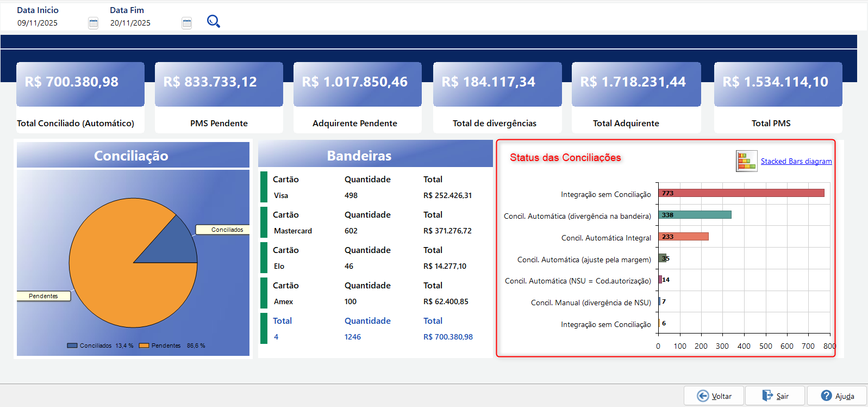Click the 35 ajuste pela margem bar
Image resolution: width=868 pixels, height=407 pixels.
tap(663, 258)
